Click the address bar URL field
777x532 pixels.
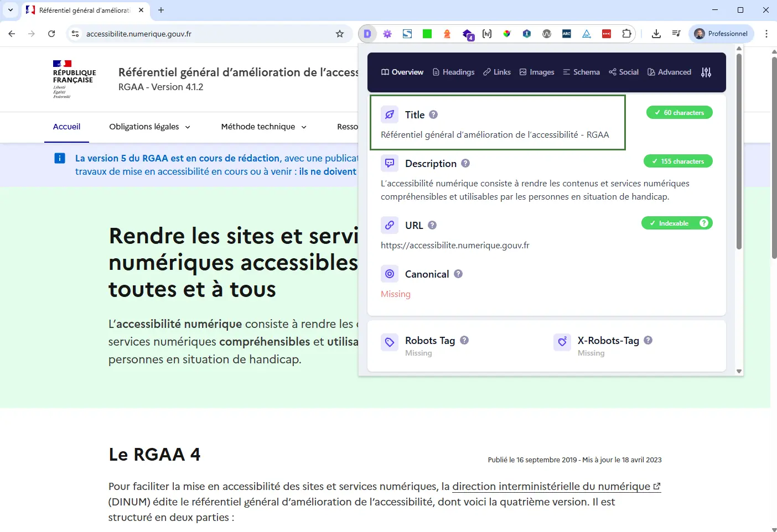click(205, 34)
